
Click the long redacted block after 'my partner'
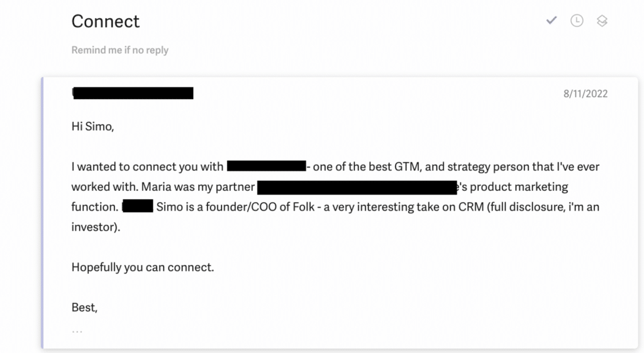357,187
